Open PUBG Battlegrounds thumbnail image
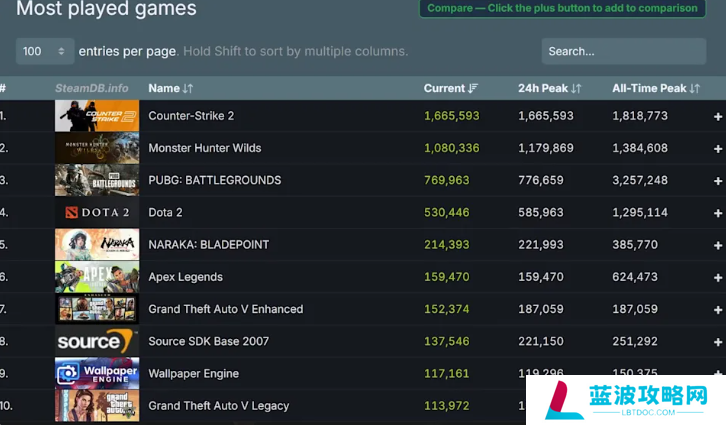The image size is (726, 425). [x=97, y=180]
